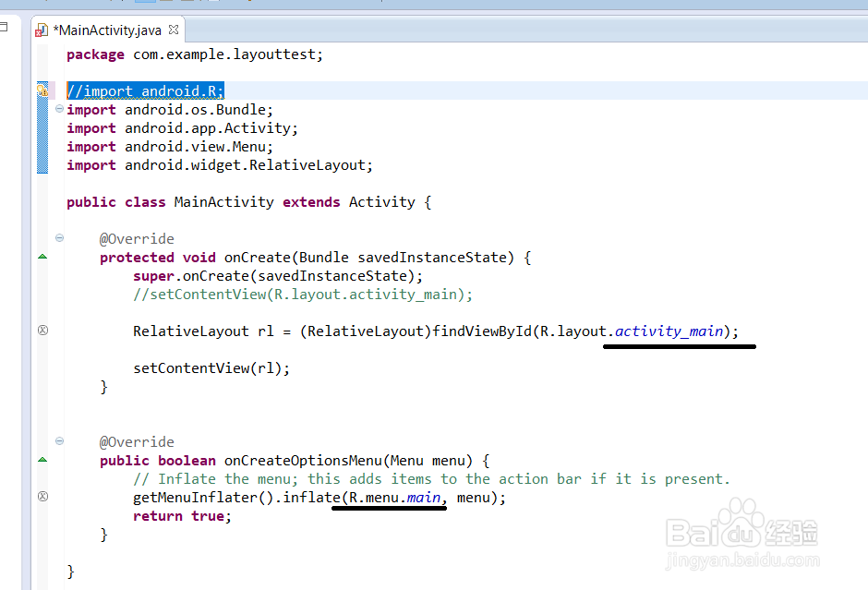The height and width of the screenshot is (590, 868).
Task: Click the "super" keyword
Action: (x=153, y=276)
